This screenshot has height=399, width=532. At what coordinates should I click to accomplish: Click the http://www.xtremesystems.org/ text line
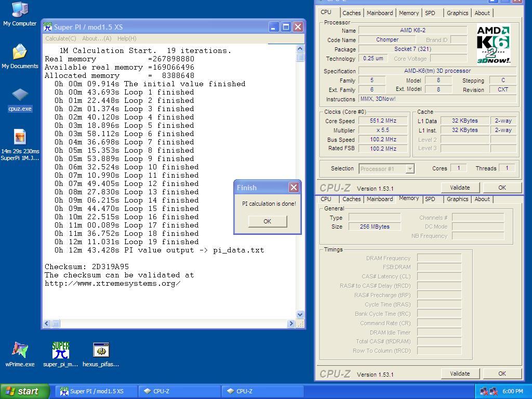coord(113,284)
